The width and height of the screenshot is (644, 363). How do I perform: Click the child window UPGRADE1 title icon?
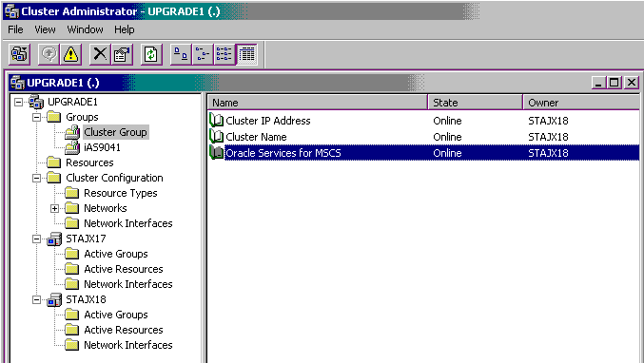pos(18,83)
